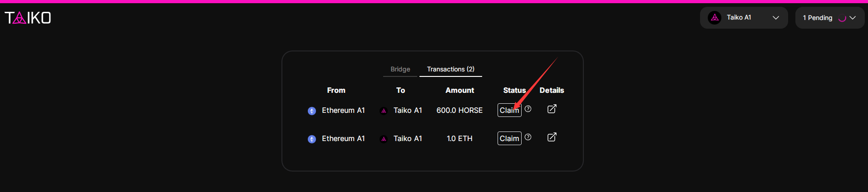This screenshot has height=192, width=868.
Task: Switch to the Bridge tab
Action: [400, 69]
